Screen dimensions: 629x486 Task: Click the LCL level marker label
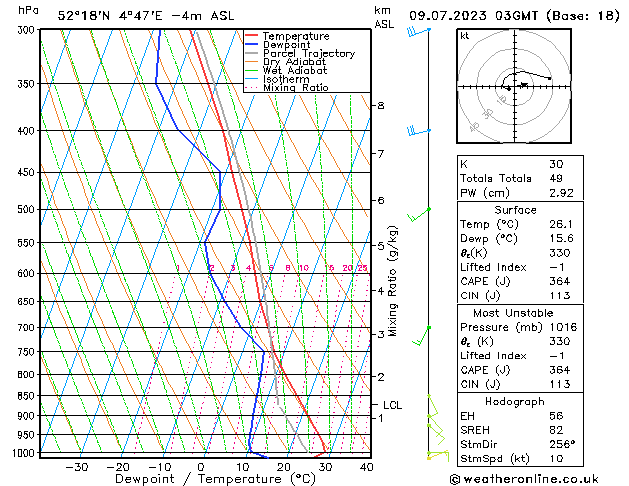tap(392, 405)
